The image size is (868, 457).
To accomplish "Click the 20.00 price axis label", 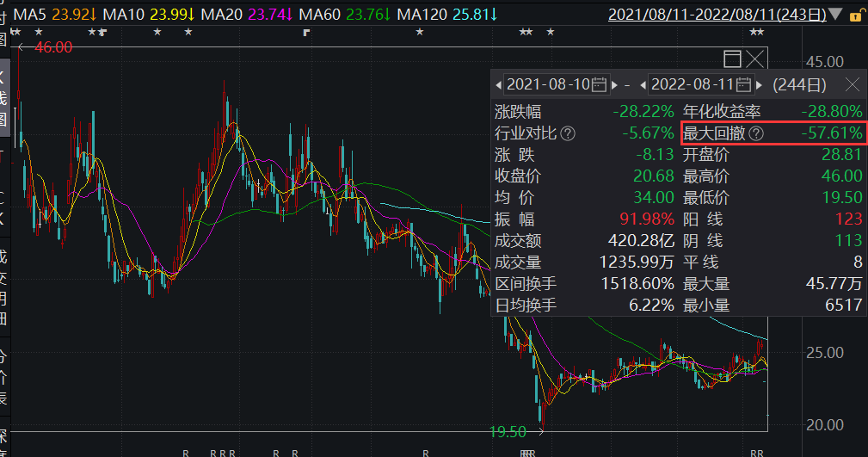I will 825,425.
